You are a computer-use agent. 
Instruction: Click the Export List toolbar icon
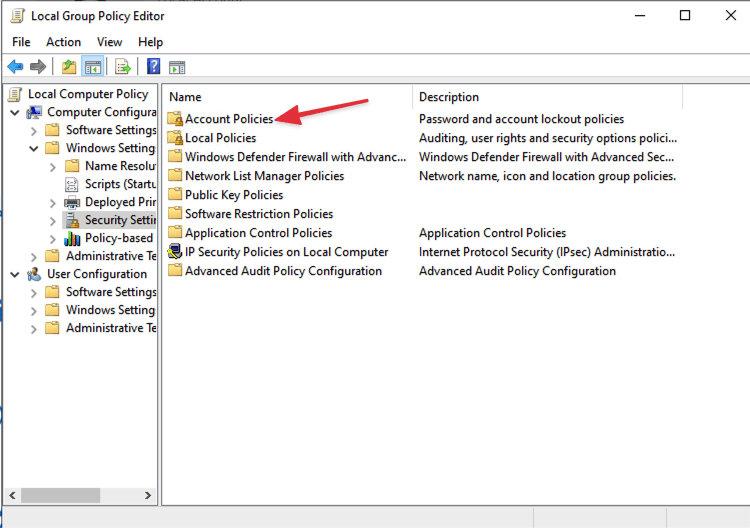point(123,67)
